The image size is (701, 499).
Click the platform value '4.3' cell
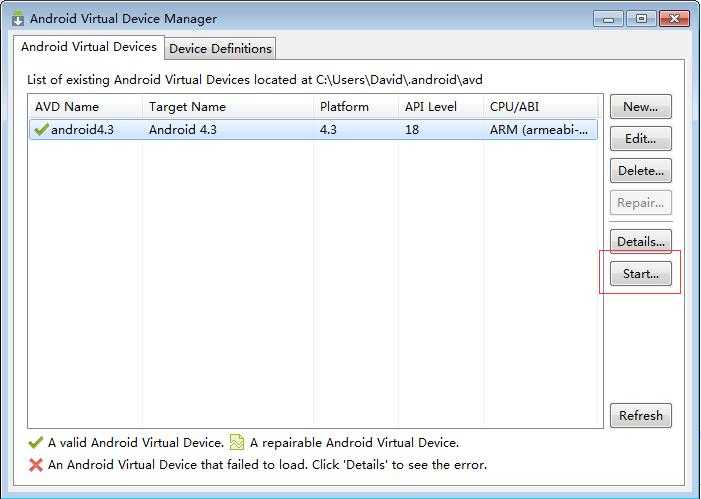pyautogui.click(x=328, y=130)
